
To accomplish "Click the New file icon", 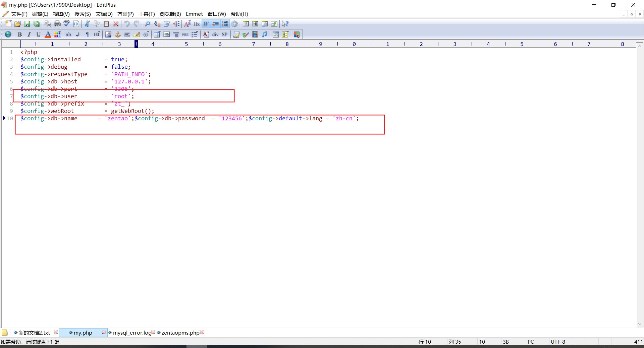I will [x=8, y=24].
